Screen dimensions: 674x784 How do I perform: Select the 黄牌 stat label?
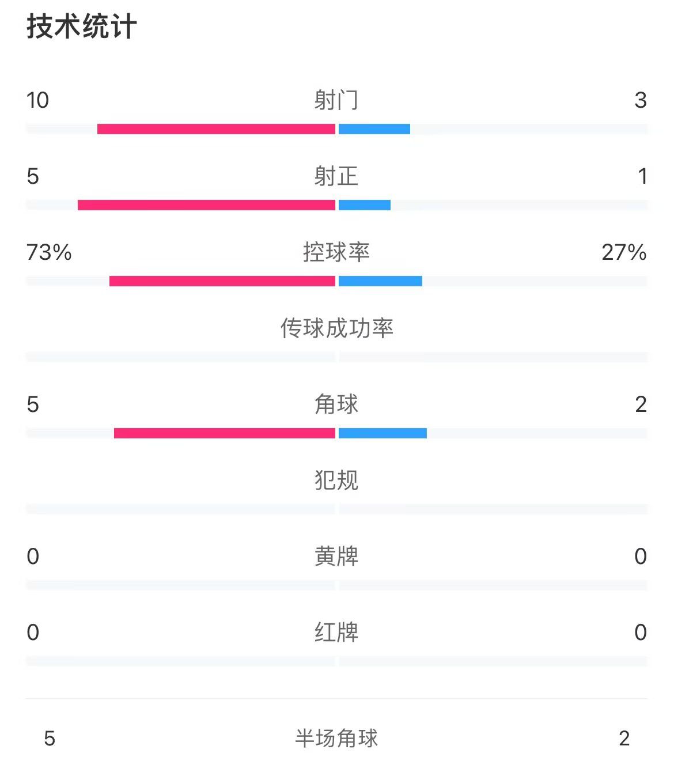[x=336, y=556]
